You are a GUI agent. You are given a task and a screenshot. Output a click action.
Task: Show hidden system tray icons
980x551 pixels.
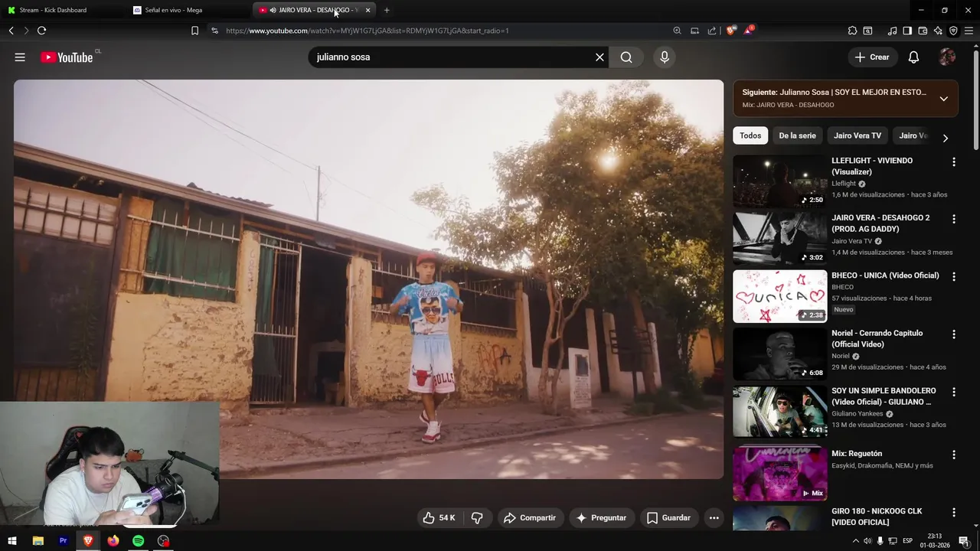pos(855,541)
